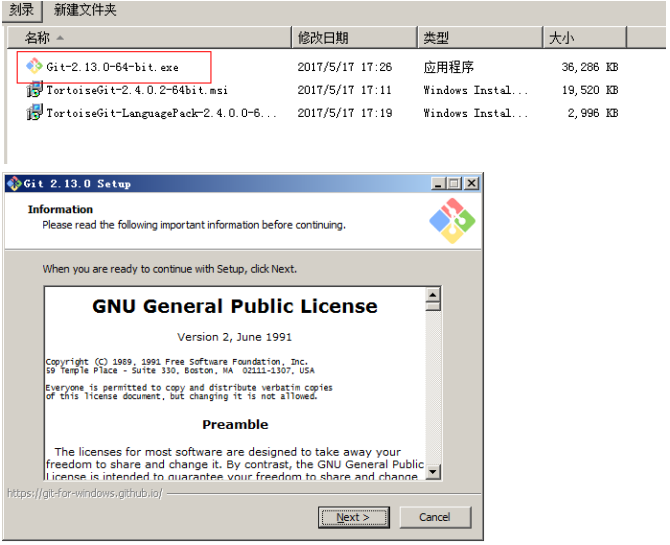
Task: Maximize the Git 2.13.0 Setup window
Action: pos(454,184)
